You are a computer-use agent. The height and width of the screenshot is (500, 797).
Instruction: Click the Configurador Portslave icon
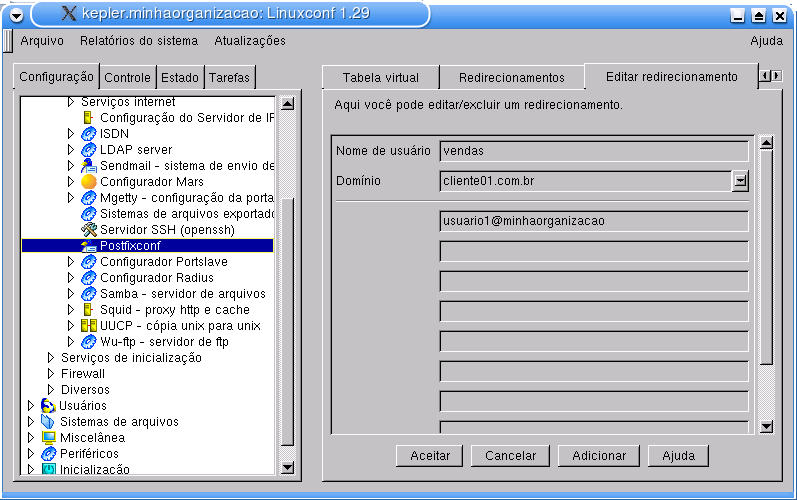88,262
